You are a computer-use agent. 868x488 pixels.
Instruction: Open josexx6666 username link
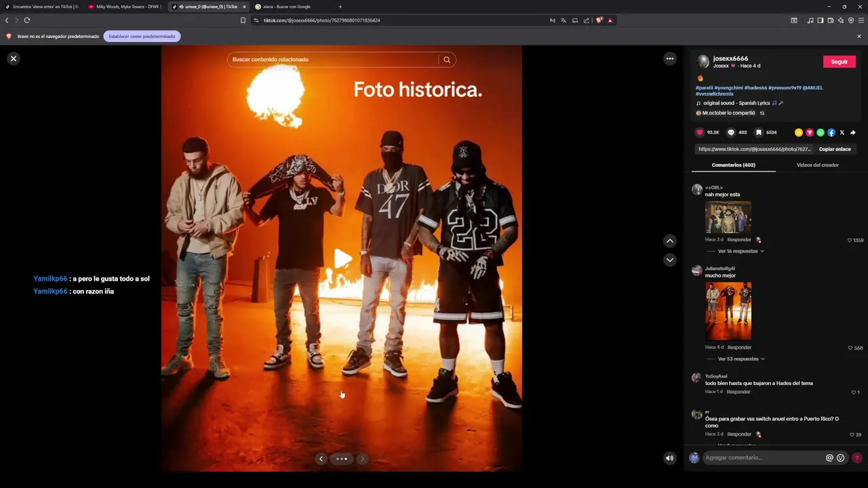(730, 59)
